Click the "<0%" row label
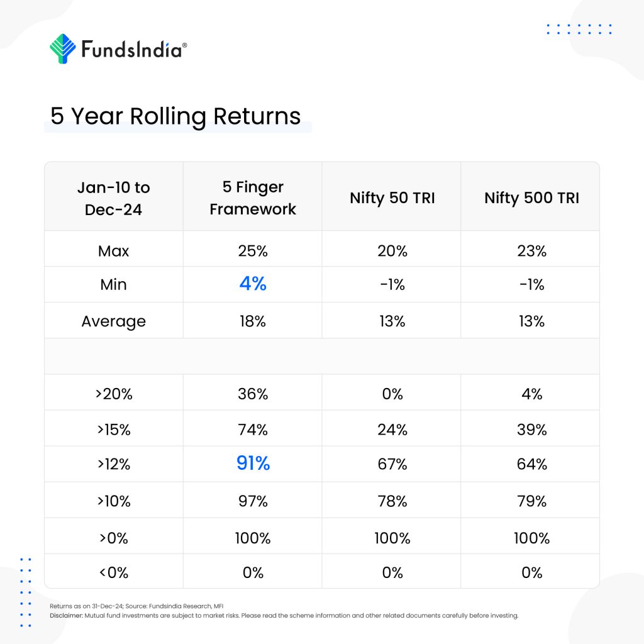Image resolution: width=644 pixels, height=644 pixels. click(113, 573)
